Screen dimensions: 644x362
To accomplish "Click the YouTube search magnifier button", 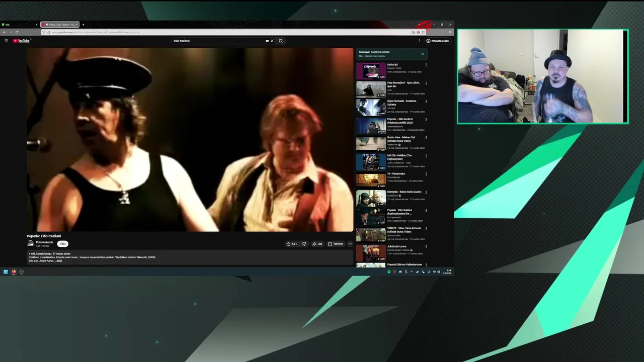I will tap(281, 41).
